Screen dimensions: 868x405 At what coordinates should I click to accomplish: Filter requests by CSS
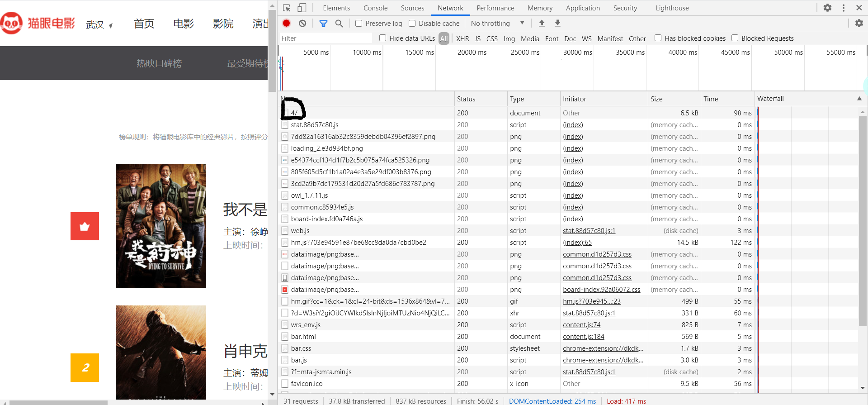tap(492, 38)
